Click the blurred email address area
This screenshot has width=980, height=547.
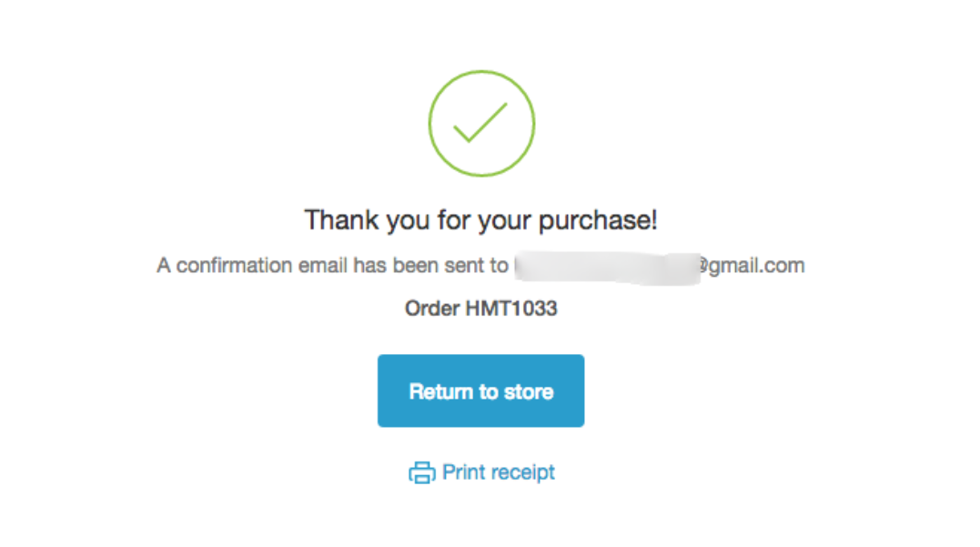click(x=608, y=268)
